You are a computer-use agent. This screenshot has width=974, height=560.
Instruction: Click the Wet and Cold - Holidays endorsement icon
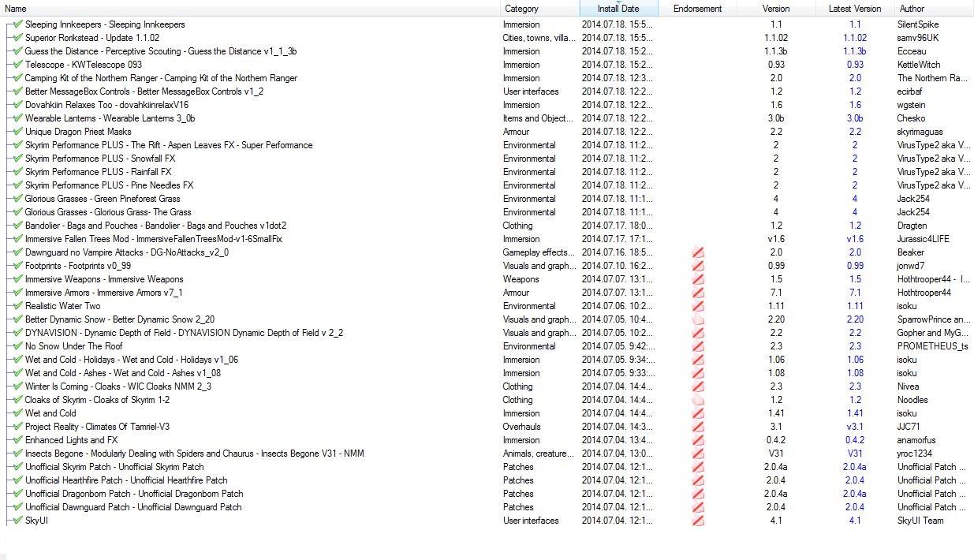697,360
